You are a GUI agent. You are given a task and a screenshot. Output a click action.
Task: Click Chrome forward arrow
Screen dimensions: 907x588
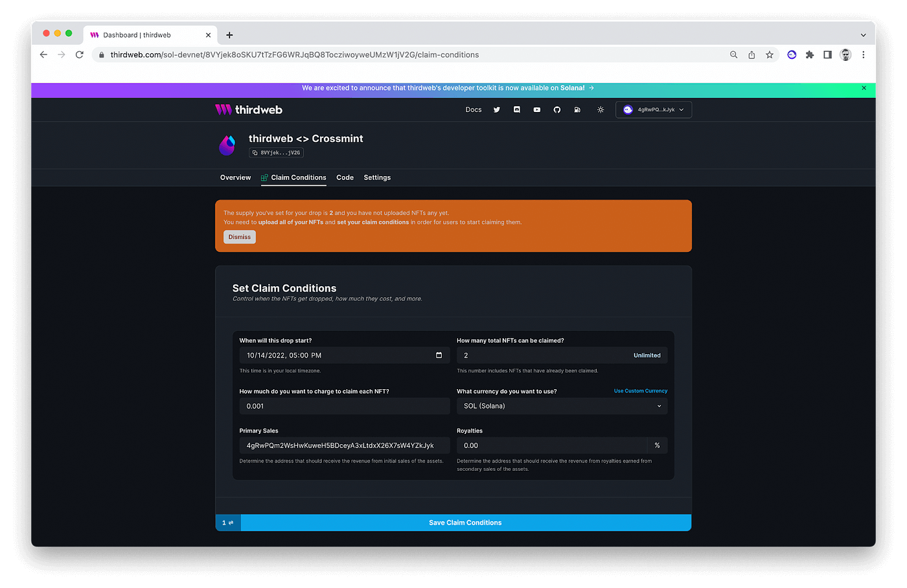[62, 55]
